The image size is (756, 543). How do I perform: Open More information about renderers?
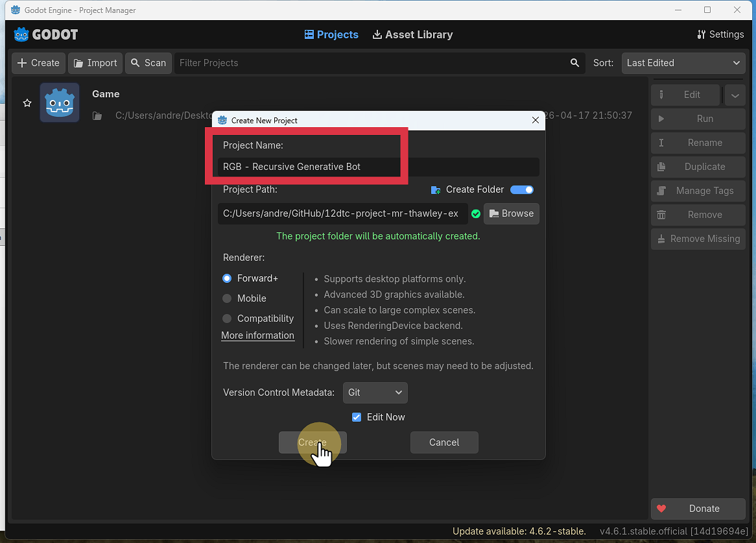point(258,335)
